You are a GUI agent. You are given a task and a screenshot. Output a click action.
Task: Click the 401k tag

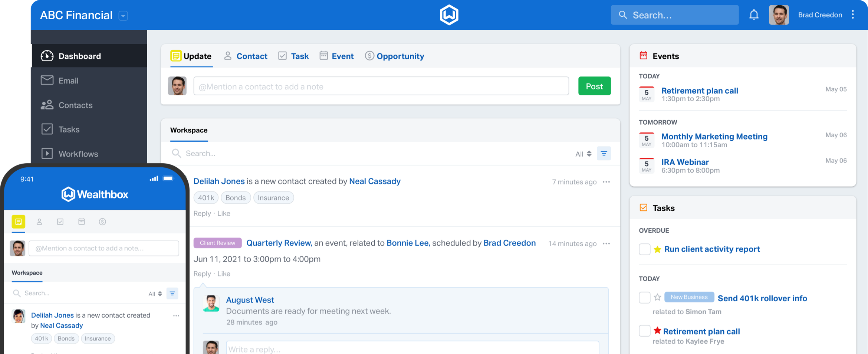tap(206, 198)
